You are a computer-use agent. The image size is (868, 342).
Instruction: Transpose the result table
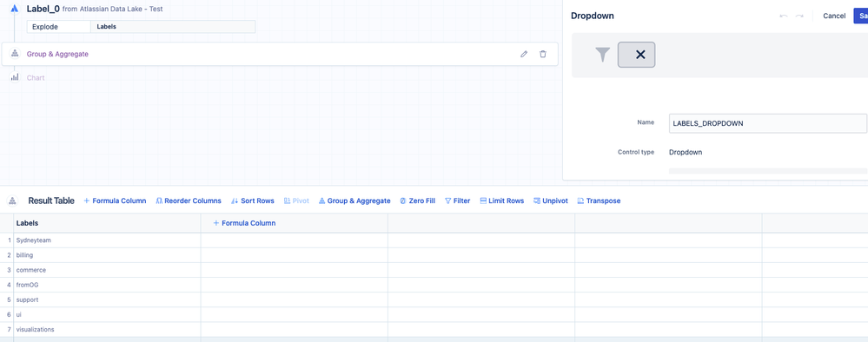point(599,201)
